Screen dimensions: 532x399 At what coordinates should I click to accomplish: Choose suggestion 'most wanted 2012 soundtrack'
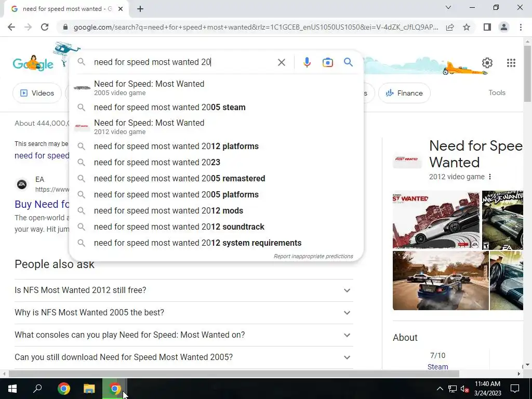[216, 227]
